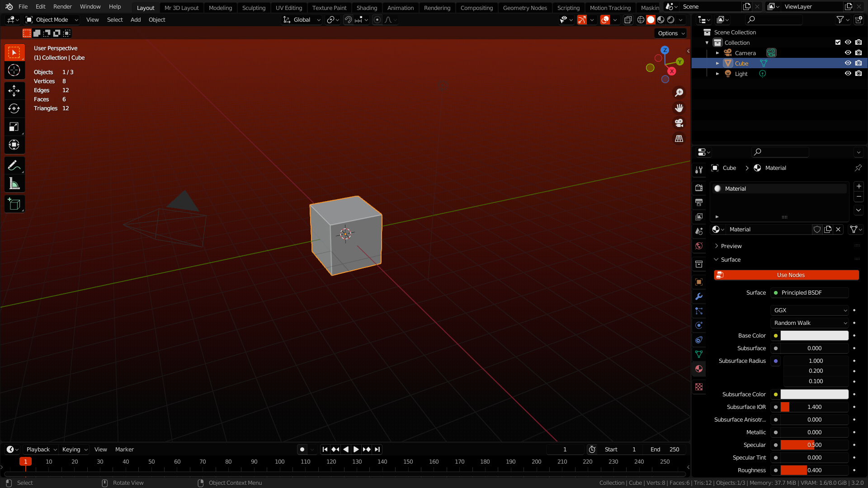Switch to Render properties tab
868x488 pixels.
(699, 188)
